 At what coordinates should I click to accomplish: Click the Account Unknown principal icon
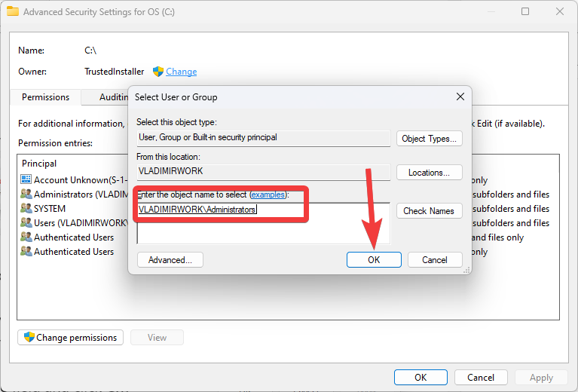(x=26, y=180)
